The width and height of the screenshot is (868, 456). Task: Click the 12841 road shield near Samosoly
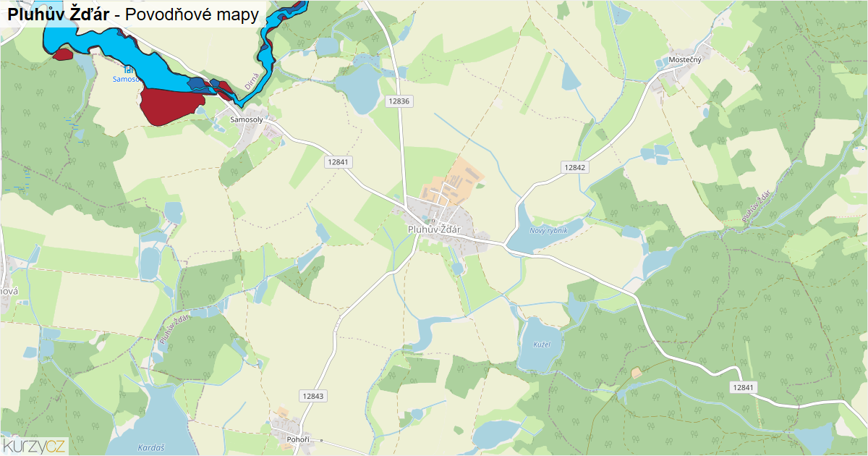pyautogui.click(x=337, y=162)
